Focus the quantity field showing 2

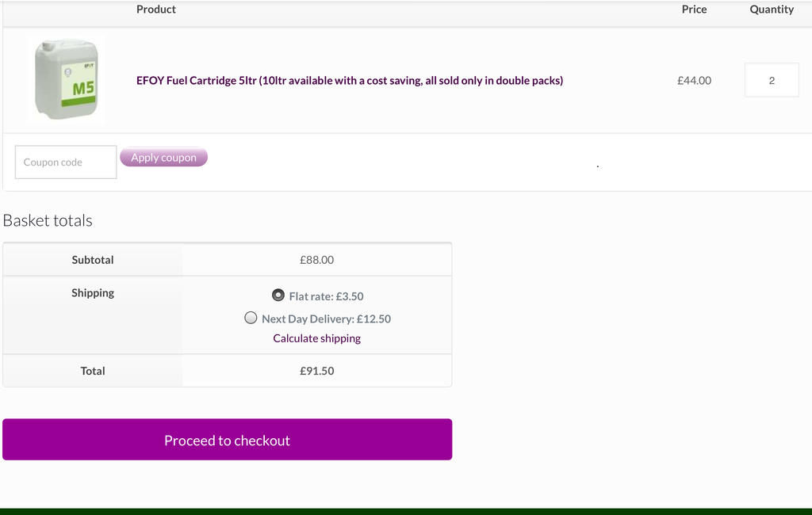point(771,80)
